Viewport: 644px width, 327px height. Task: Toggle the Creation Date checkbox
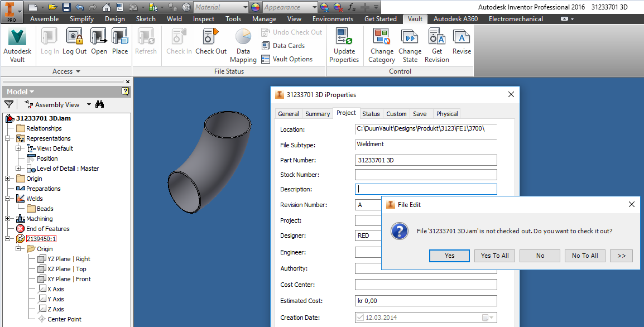click(x=360, y=317)
